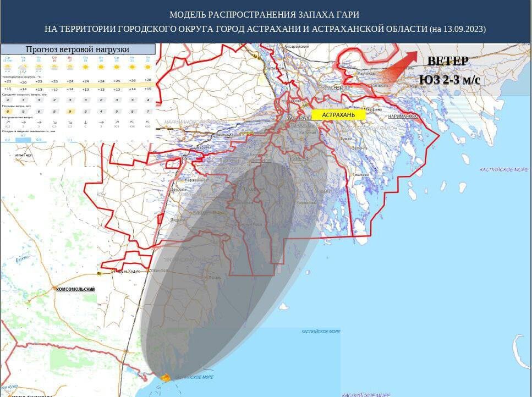Click the weather icon for Wednesday 13

(x=8, y=68)
